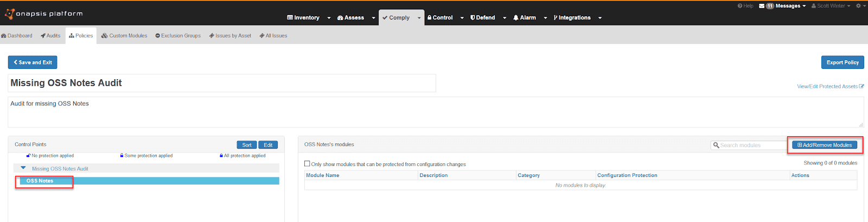The height and width of the screenshot is (222, 868).
Task: Click the settings gear icon
Action: click(859, 6)
